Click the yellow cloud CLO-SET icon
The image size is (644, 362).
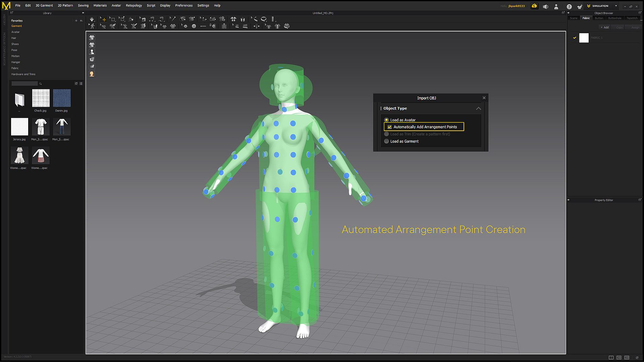pos(534,6)
